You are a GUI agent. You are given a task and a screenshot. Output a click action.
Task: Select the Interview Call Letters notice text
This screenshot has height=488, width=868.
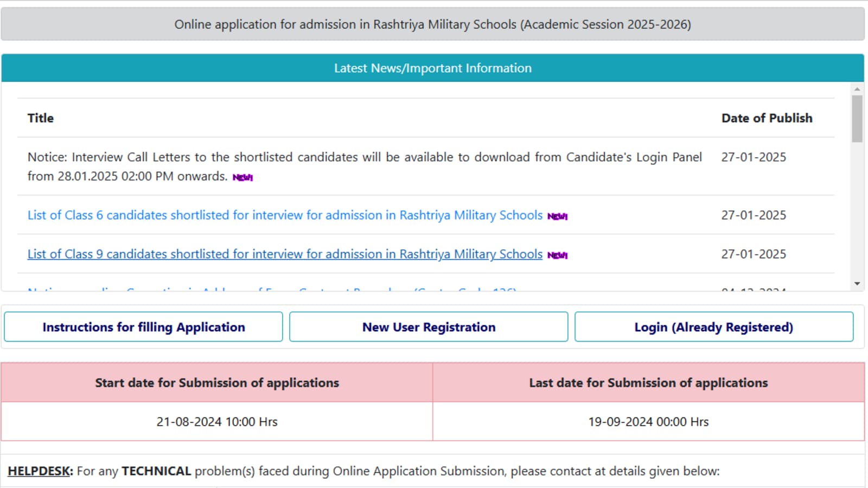365,166
